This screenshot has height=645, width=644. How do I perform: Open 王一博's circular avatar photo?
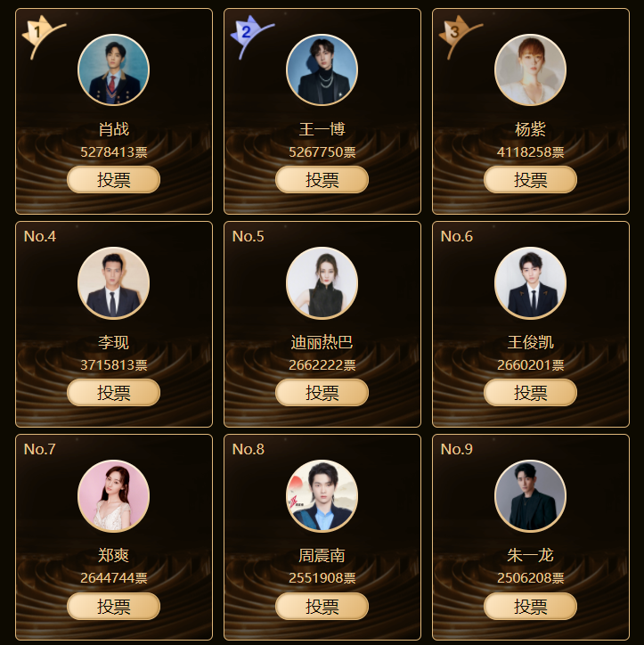click(x=322, y=69)
